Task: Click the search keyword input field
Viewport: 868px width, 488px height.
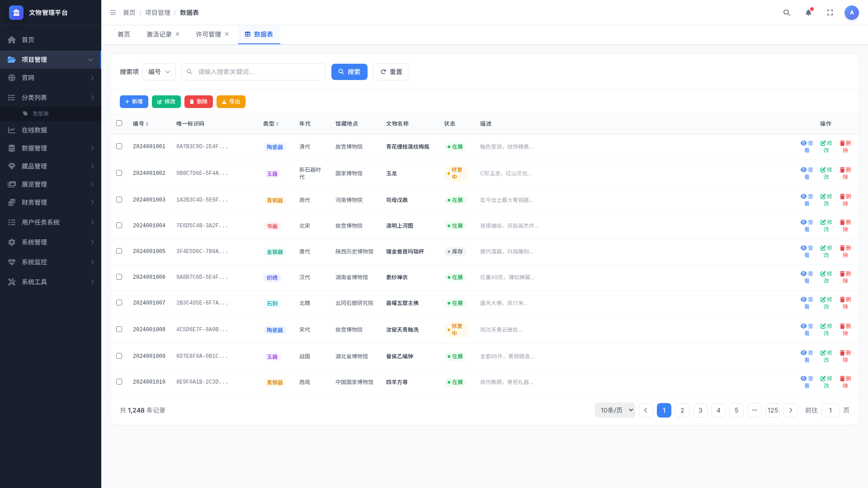Action: pyautogui.click(x=254, y=72)
